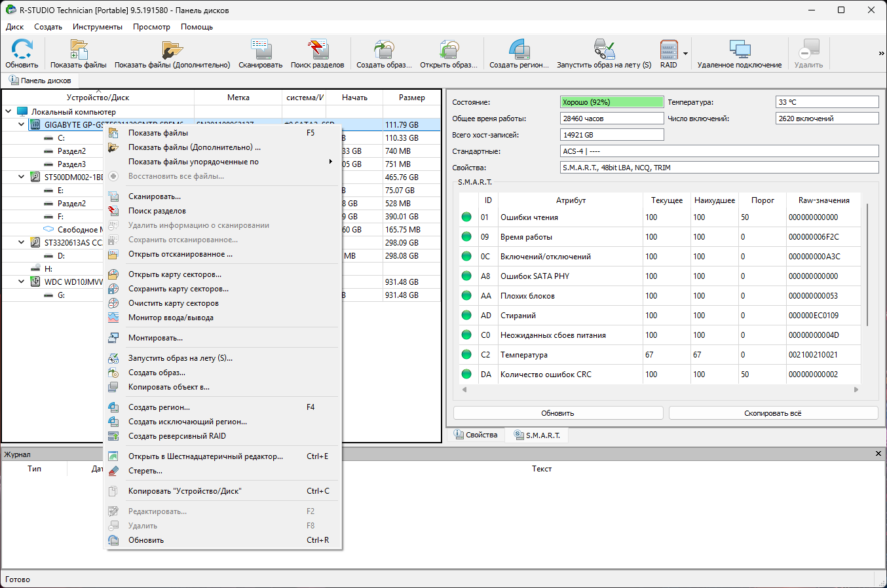Open the Инструменты menu
The width and height of the screenshot is (887, 588).
pos(98,27)
